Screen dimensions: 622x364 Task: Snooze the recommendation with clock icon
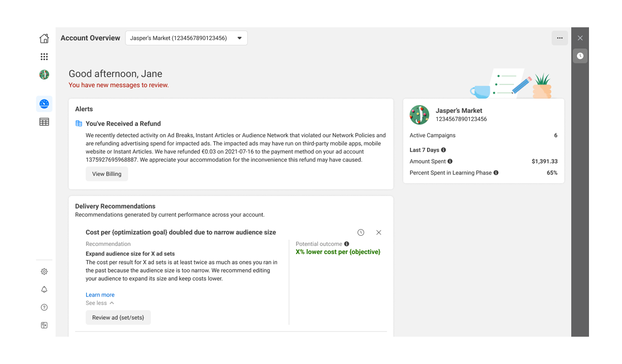[361, 232]
